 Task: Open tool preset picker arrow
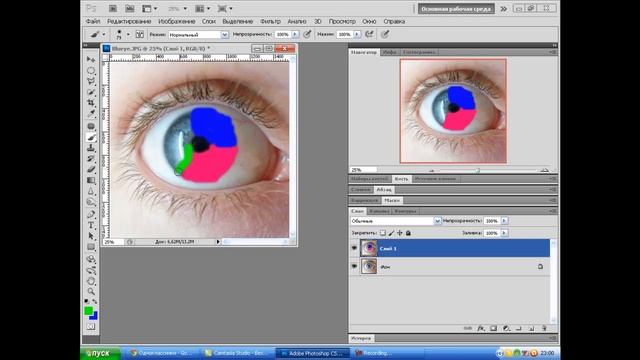point(104,34)
